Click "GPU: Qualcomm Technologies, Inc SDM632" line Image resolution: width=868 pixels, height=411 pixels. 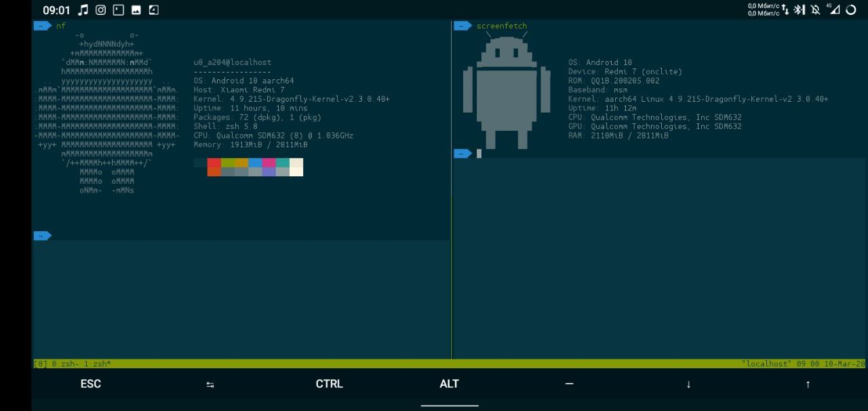click(655, 126)
